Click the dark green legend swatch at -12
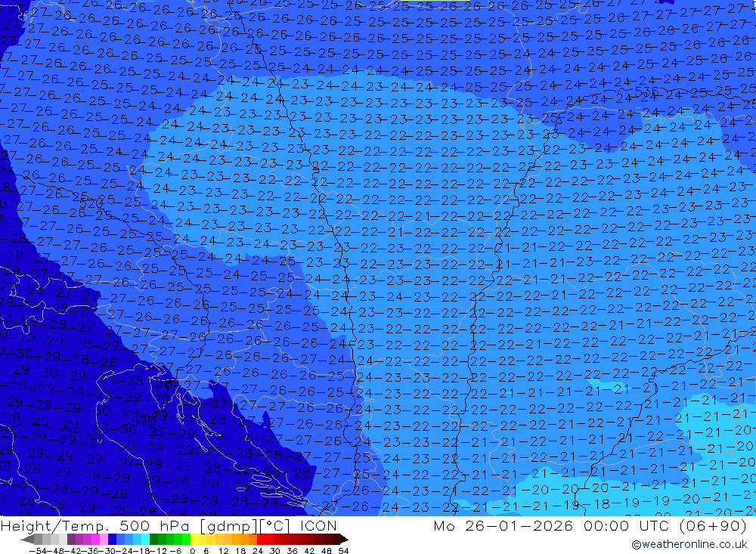This screenshot has height=554, width=756. [153, 539]
